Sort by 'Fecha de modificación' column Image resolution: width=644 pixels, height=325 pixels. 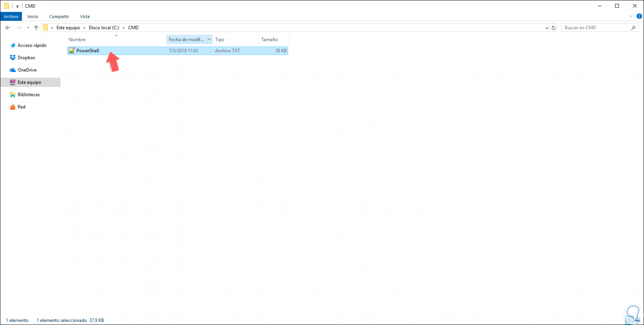tap(186, 39)
